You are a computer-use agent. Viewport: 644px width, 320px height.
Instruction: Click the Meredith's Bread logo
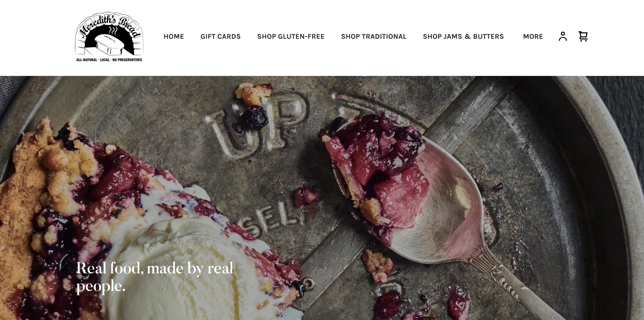pyautogui.click(x=109, y=37)
